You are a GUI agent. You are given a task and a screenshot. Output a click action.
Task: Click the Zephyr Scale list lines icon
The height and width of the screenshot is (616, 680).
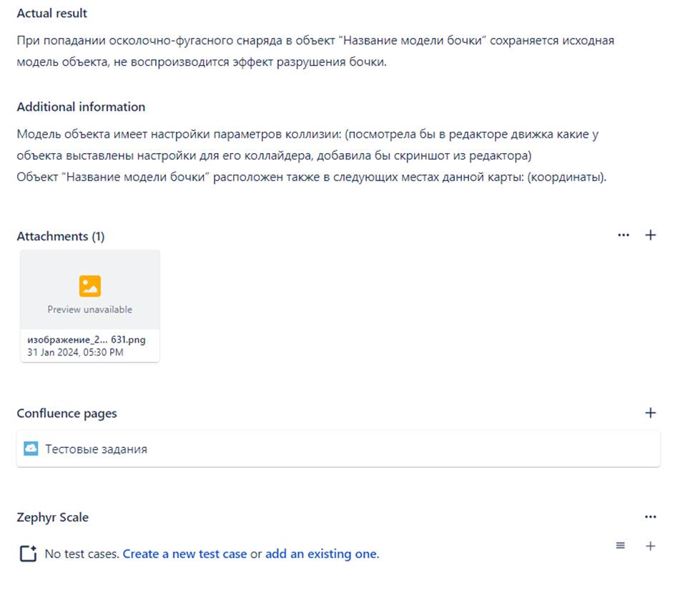pos(621,546)
